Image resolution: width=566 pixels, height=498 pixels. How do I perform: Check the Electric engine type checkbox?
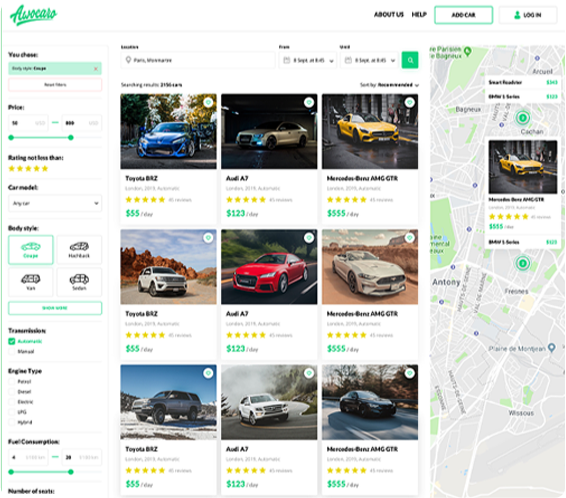pos(12,402)
